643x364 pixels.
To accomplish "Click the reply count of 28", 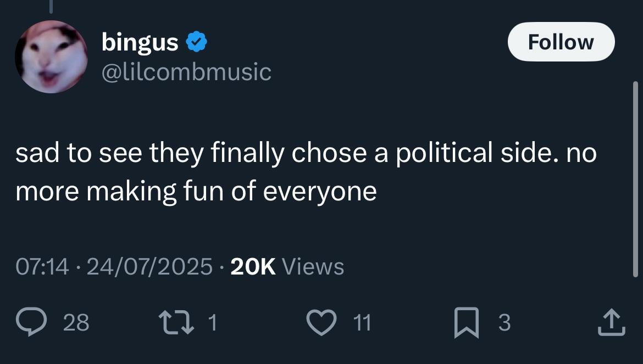I will (x=76, y=323).
